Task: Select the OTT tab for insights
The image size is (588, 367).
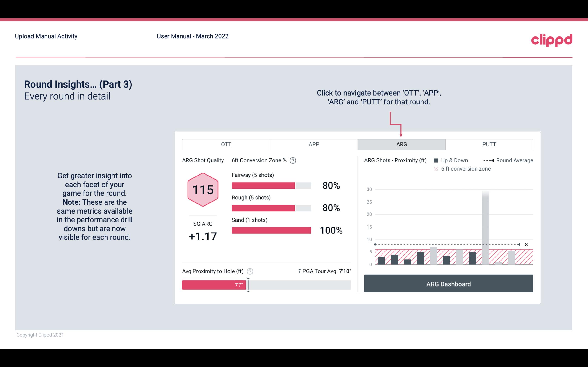Action: tap(226, 145)
